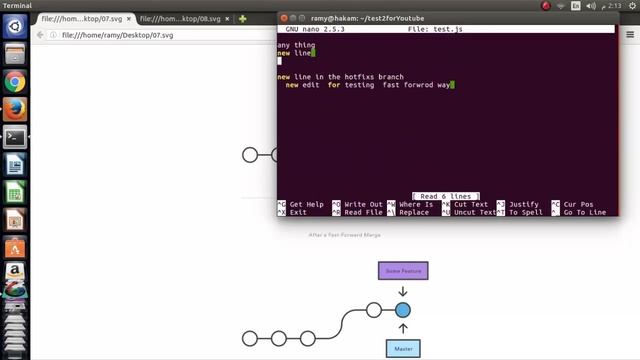Click the blue Master box in diagram
The image size is (640, 360).
403,349
